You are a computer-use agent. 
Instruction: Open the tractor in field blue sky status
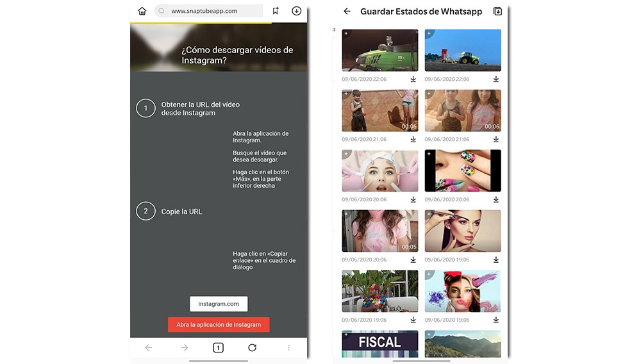(463, 50)
